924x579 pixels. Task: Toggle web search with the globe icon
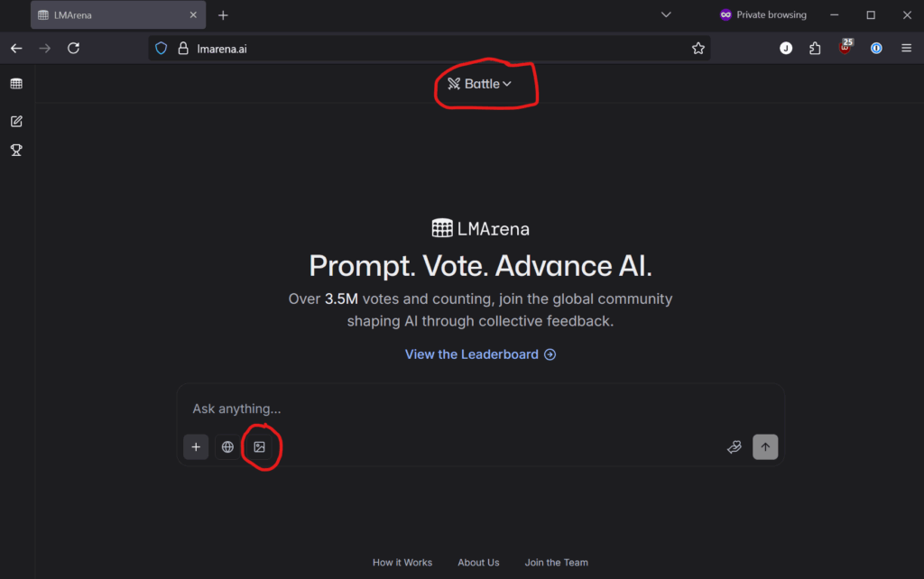click(227, 446)
